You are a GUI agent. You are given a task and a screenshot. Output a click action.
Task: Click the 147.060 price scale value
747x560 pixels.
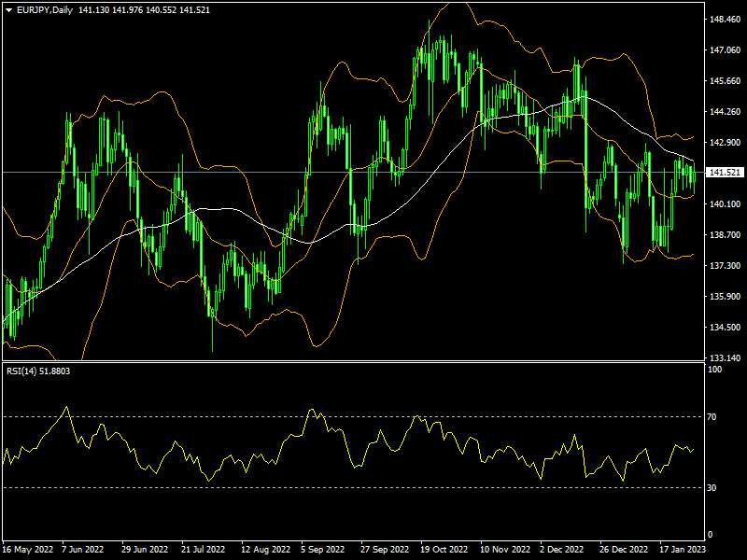pos(726,50)
